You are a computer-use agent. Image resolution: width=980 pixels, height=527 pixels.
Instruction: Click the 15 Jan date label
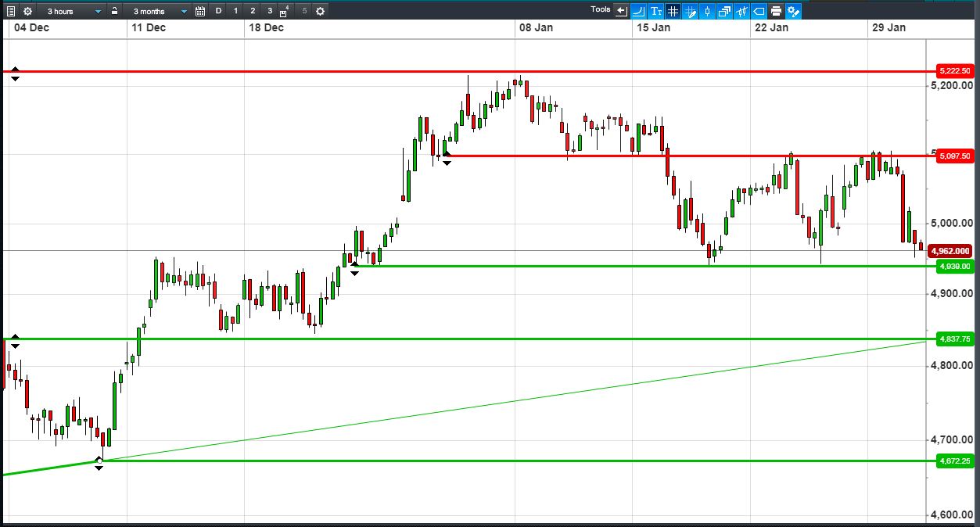tap(654, 28)
